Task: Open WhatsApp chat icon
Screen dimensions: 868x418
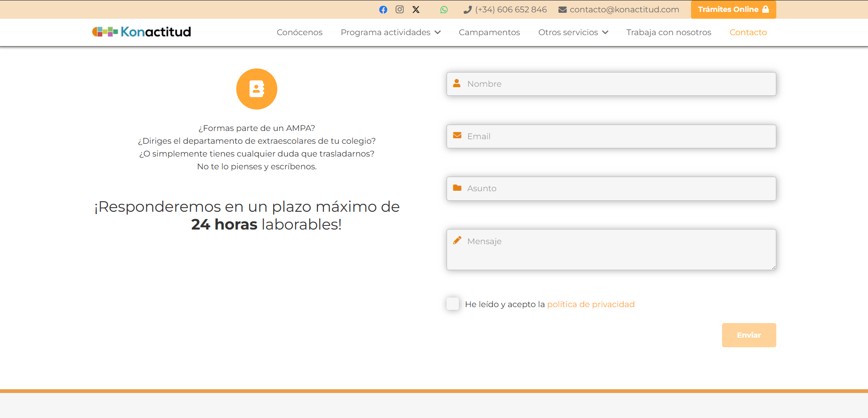Action: 444,10
